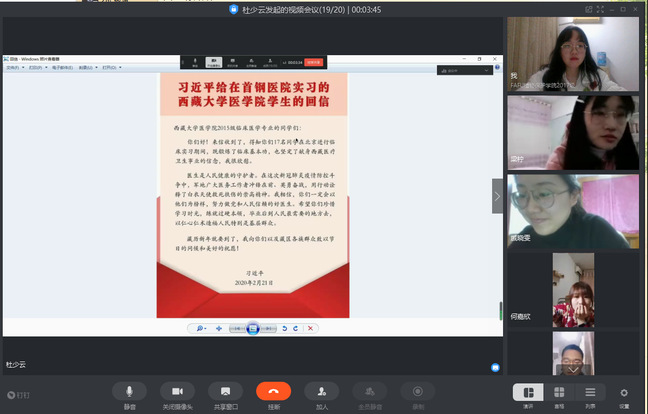Switch to 演讲 speaker layout view
The height and width of the screenshot is (414, 648).
pyautogui.click(x=528, y=393)
